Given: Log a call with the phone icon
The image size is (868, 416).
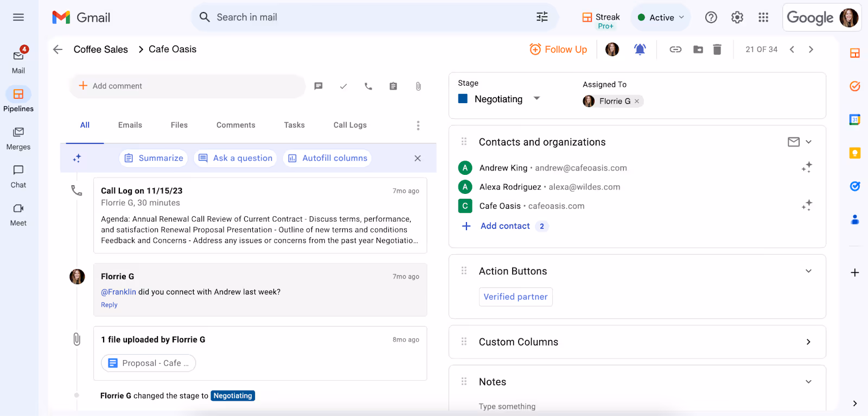Looking at the screenshot, I should (x=368, y=86).
